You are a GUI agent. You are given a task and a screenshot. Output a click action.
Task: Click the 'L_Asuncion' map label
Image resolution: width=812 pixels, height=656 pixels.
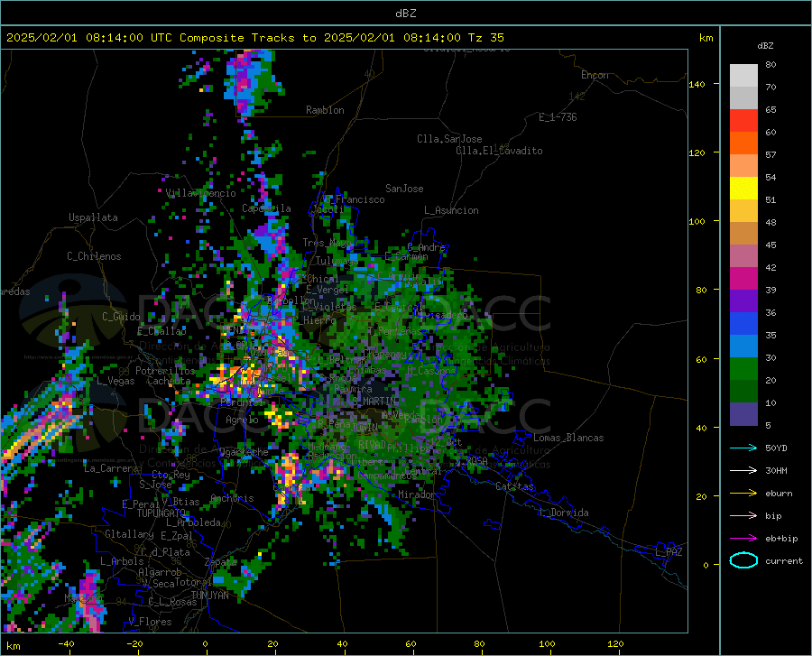(451, 210)
